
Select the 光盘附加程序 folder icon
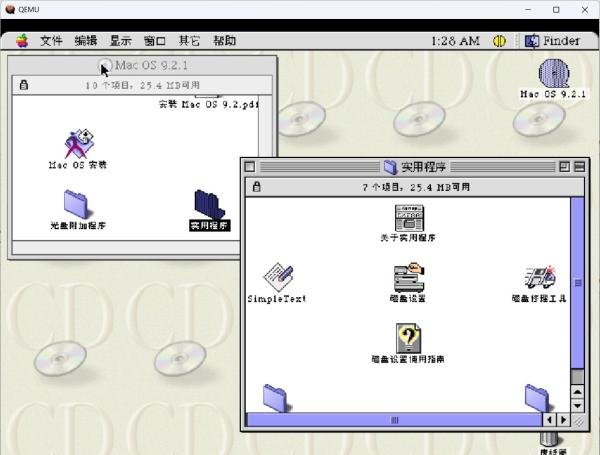[x=78, y=204]
